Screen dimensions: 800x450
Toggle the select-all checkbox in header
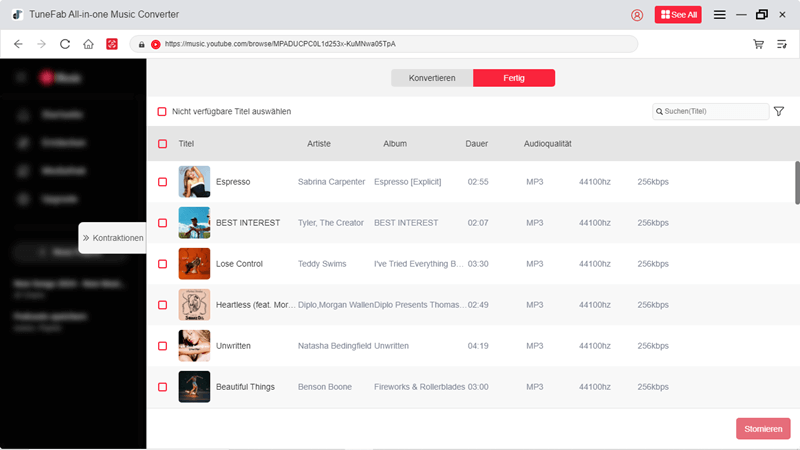(x=162, y=144)
